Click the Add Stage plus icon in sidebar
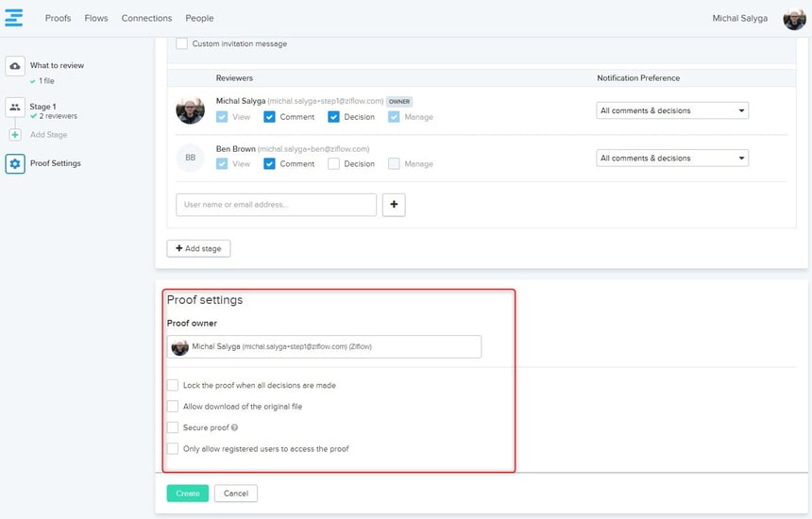This screenshot has height=519, width=812. coord(15,135)
